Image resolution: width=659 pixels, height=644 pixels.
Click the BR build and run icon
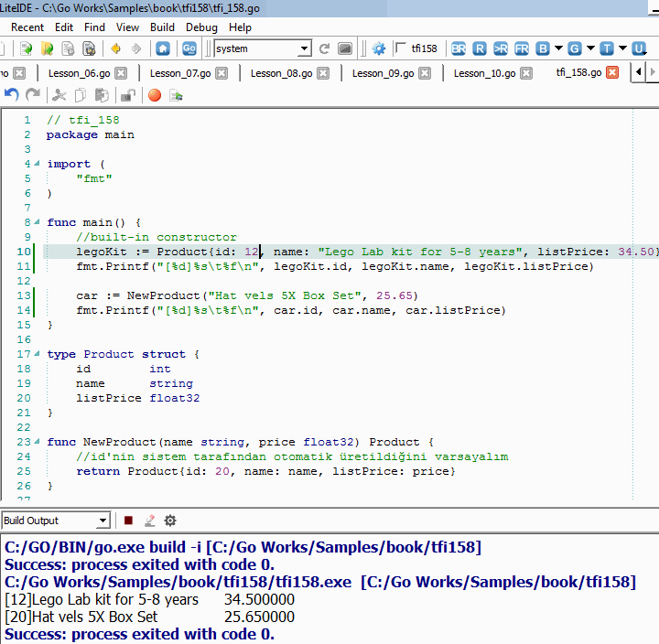459,48
